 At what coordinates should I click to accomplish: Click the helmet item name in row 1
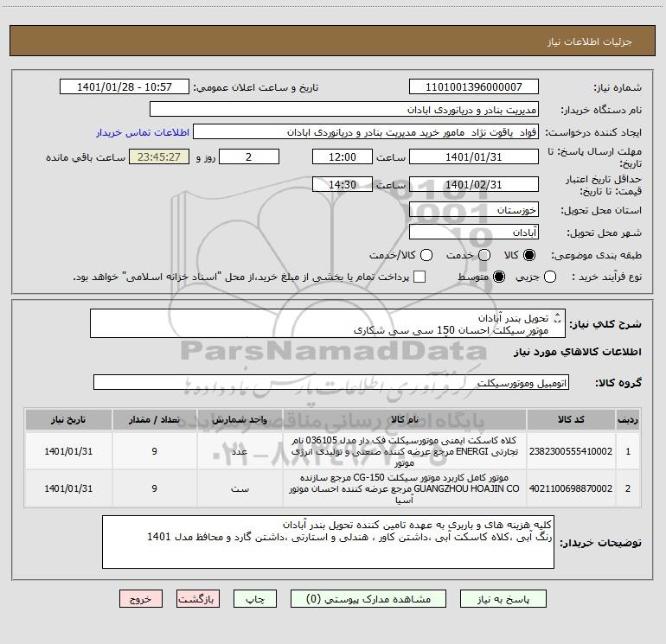(x=405, y=451)
